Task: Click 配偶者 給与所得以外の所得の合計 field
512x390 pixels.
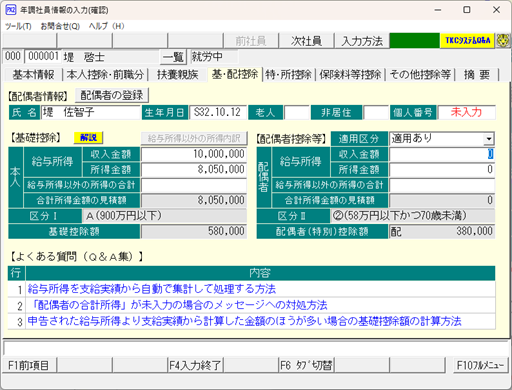Action: pos(442,185)
